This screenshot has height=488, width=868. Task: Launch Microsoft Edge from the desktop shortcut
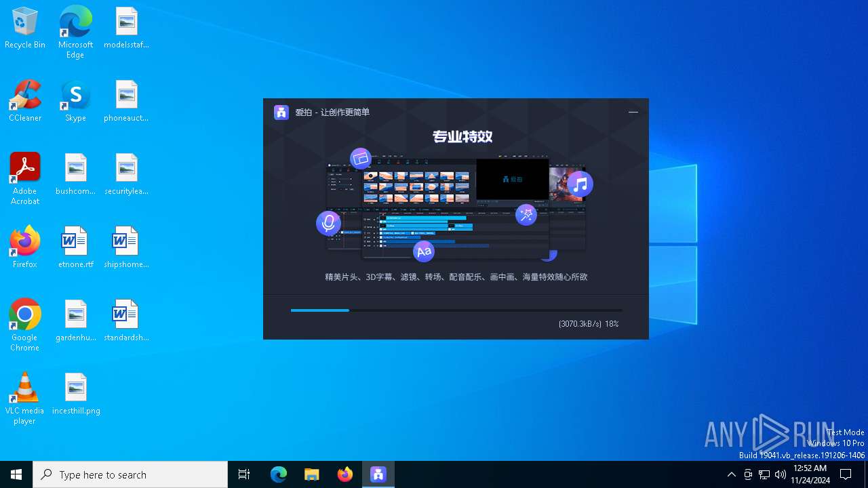[75, 33]
